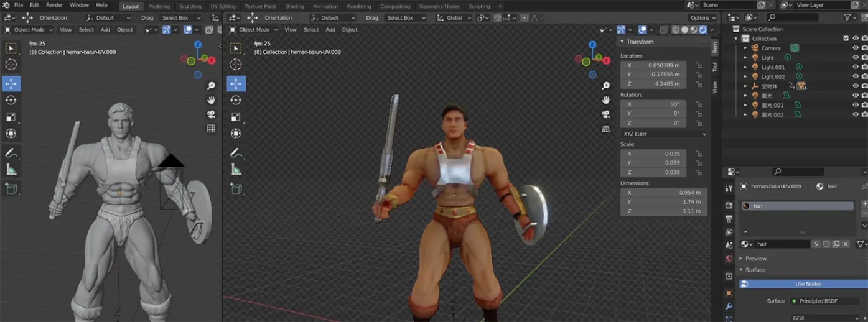Pick the Annotate tool in left viewport

coord(11,153)
